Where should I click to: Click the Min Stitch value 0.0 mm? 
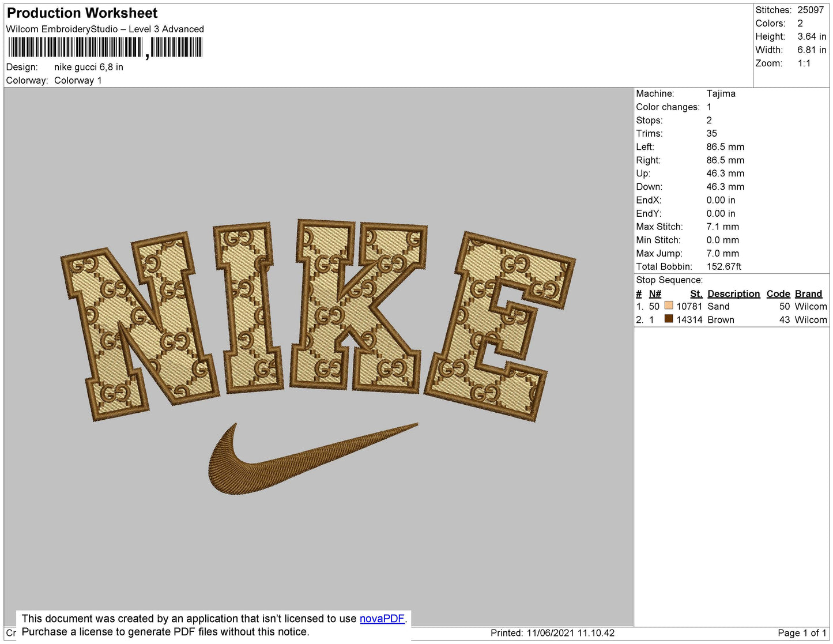722,240
